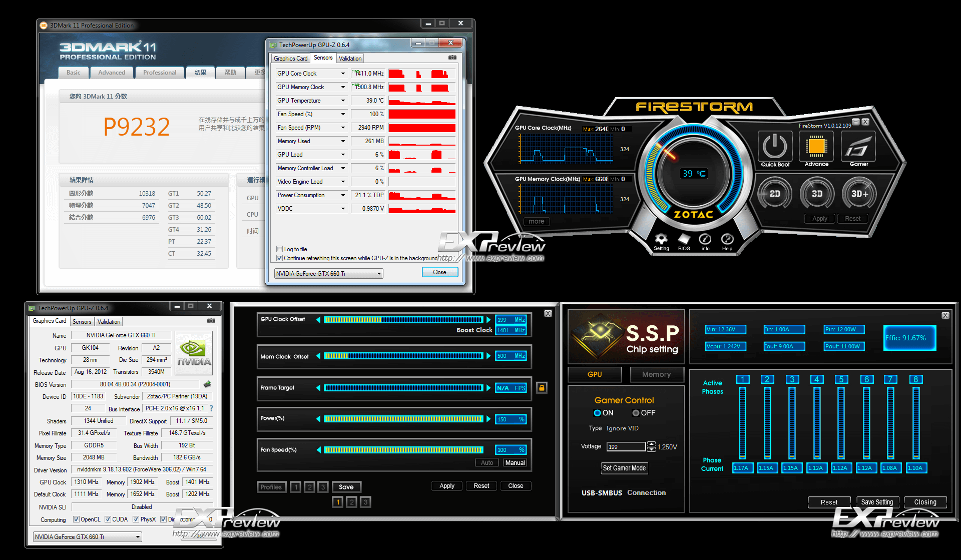The image size is (961, 560).
Task: Click the Quick Boot power icon
Action: point(775,147)
